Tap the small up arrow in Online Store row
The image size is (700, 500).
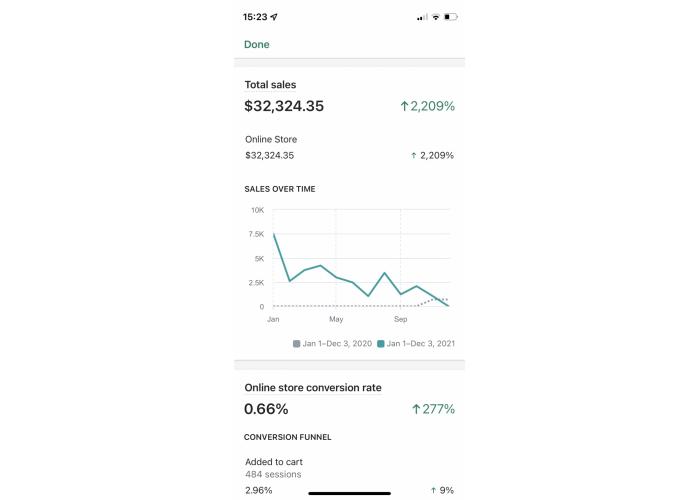413,155
